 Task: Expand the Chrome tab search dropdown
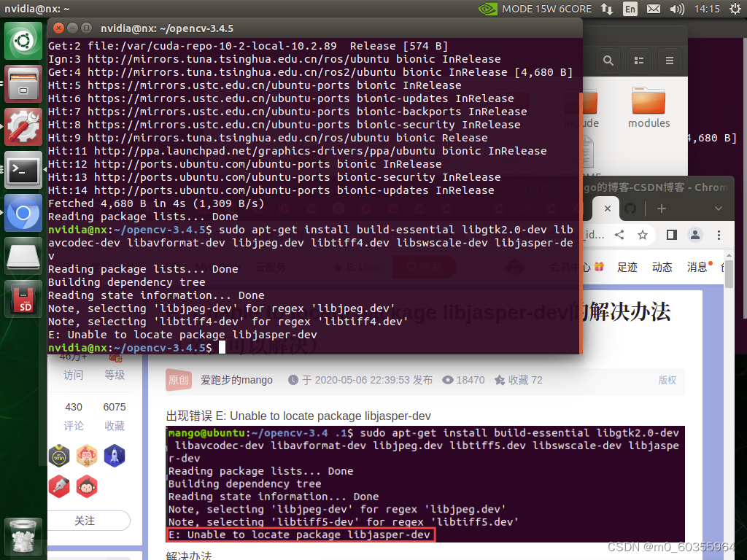click(x=719, y=208)
